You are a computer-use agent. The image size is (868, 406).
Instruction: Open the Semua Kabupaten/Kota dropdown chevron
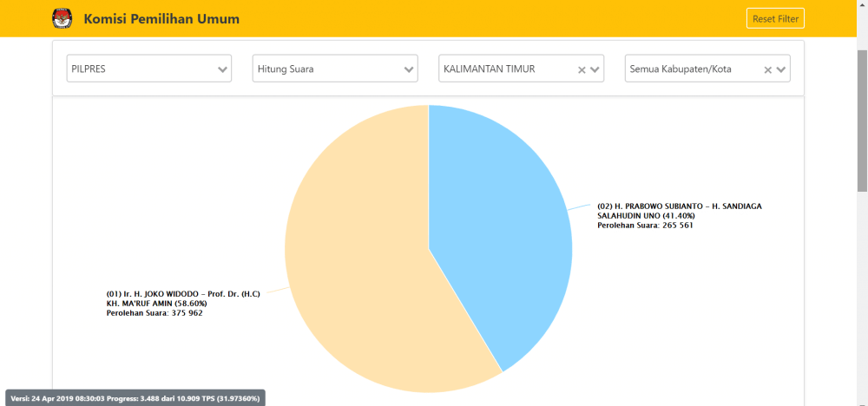pos(781,69)
